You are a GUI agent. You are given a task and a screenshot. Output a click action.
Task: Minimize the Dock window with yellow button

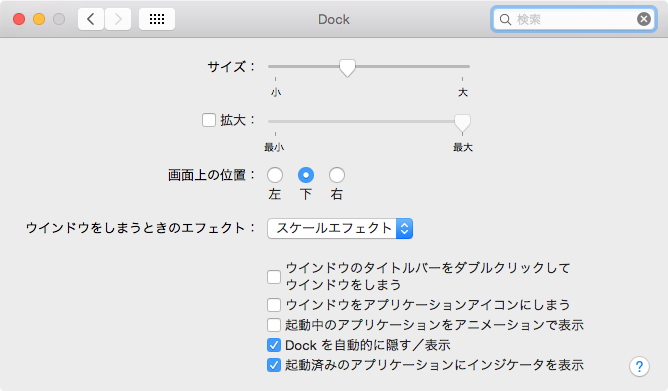pos(39,19)
